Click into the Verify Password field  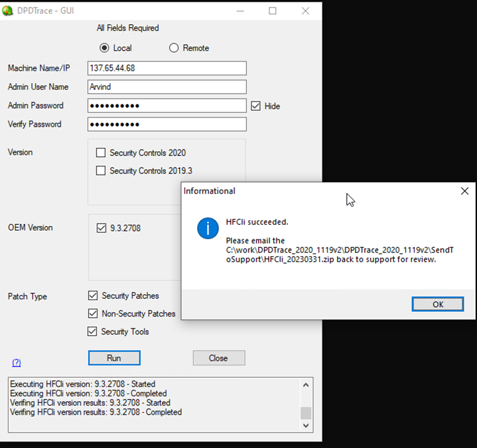tap(167, 125)
